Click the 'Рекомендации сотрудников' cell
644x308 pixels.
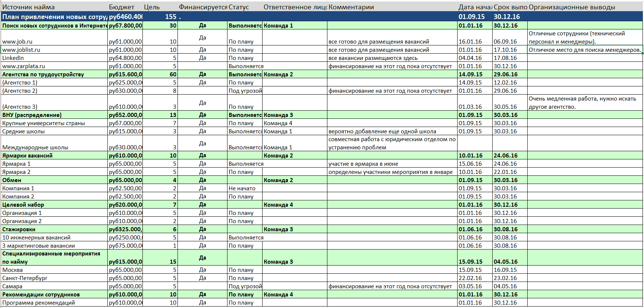(54, 294)
